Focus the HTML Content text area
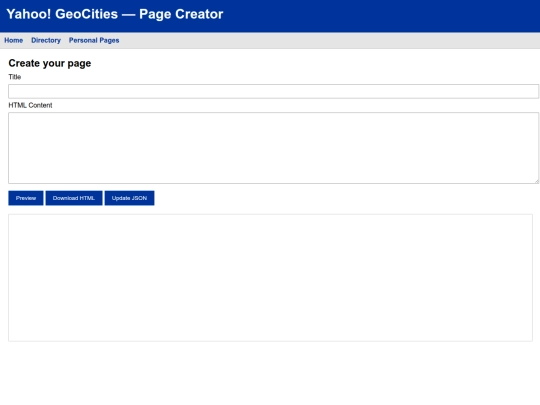 [x=273, y=148]
